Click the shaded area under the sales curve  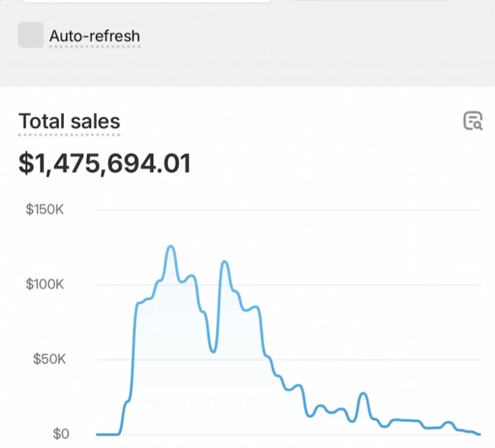coord(176,373)
